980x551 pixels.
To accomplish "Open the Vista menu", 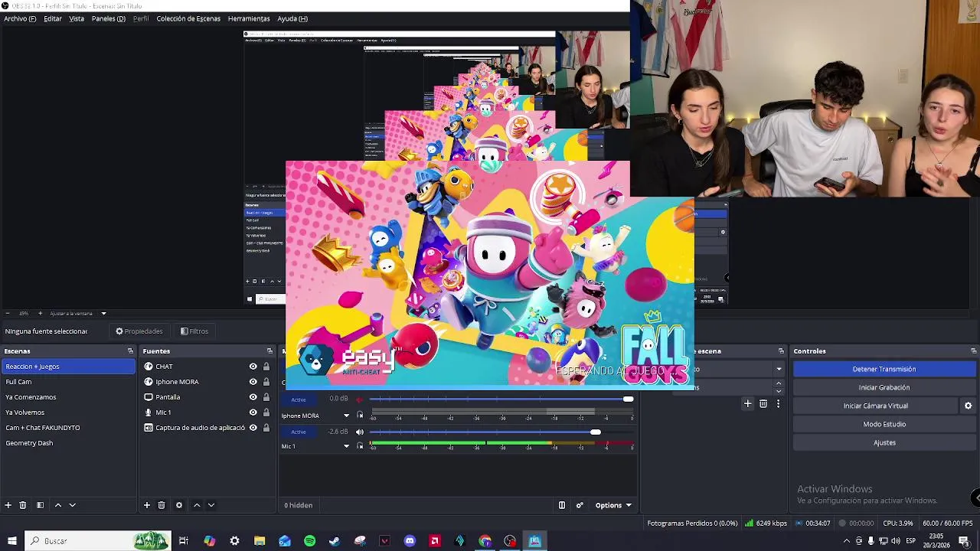I will coord(77,18).
